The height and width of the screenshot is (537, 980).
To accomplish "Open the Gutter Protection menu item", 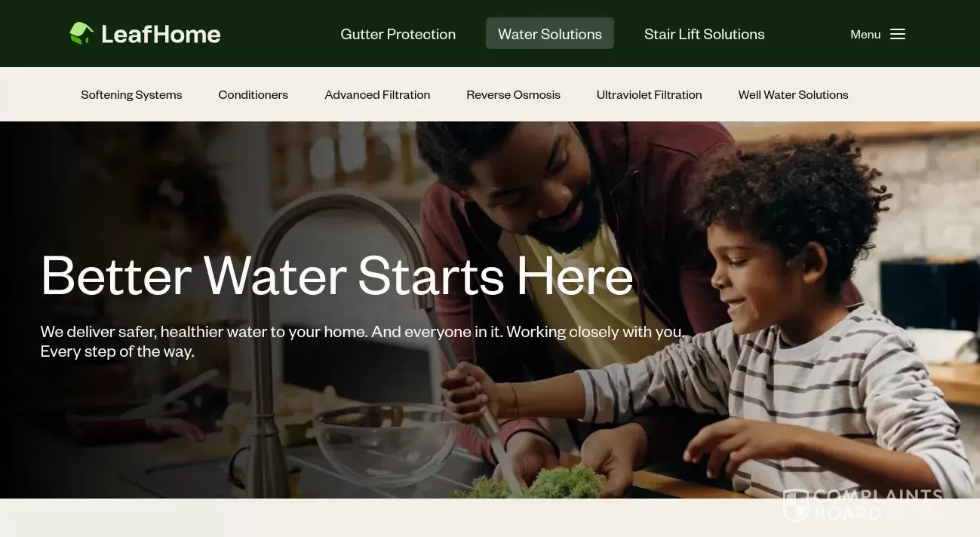I will tap(398, 34).
